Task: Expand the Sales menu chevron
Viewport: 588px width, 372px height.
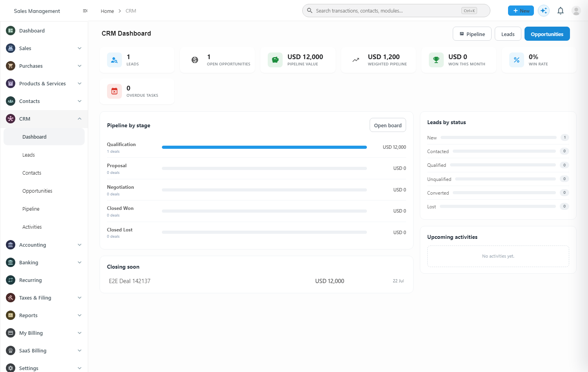Action: (80, 48)
